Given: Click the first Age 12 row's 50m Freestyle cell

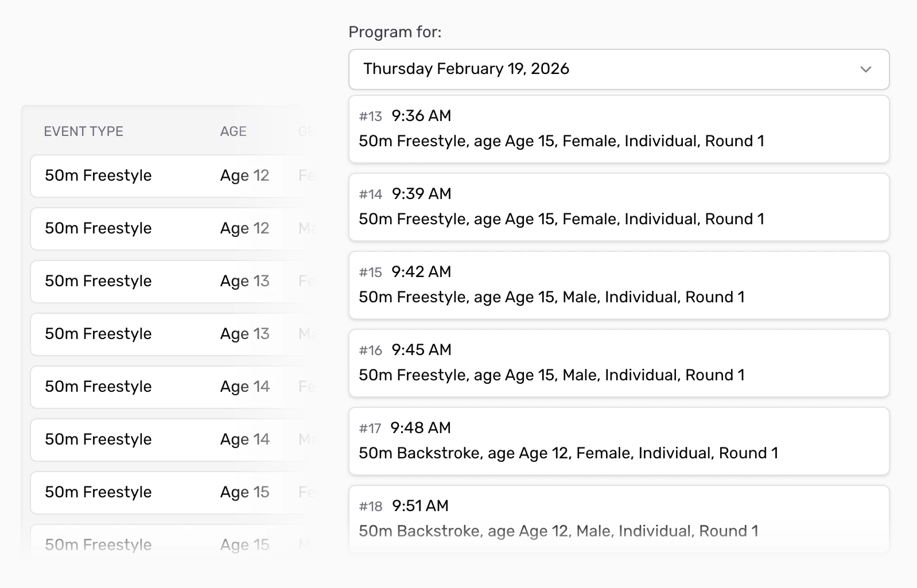Looking at the screenshot, I should pos(98,176).
